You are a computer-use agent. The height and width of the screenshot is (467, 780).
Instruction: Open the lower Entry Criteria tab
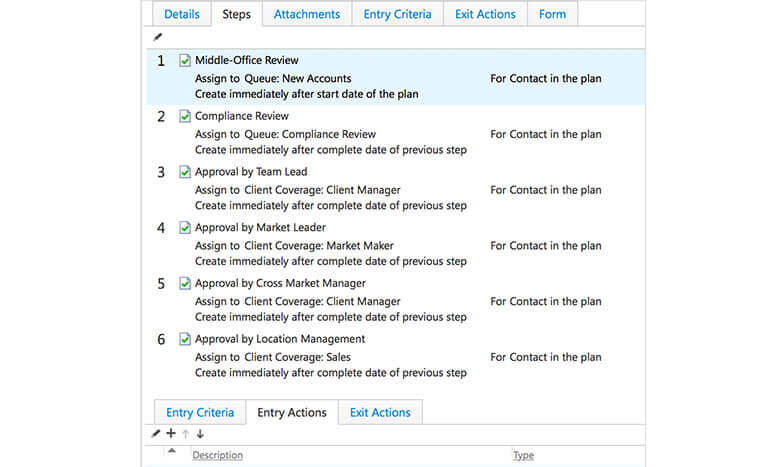point(200,412)
